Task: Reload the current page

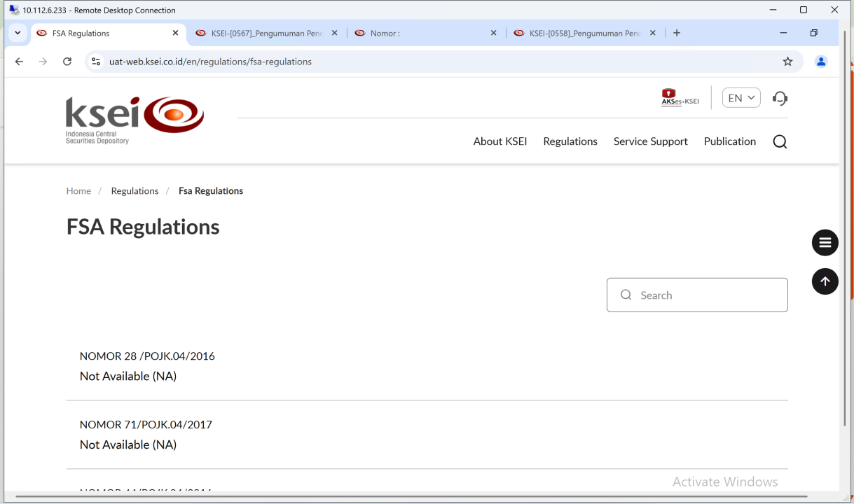Action: click(x=67, y=62)
